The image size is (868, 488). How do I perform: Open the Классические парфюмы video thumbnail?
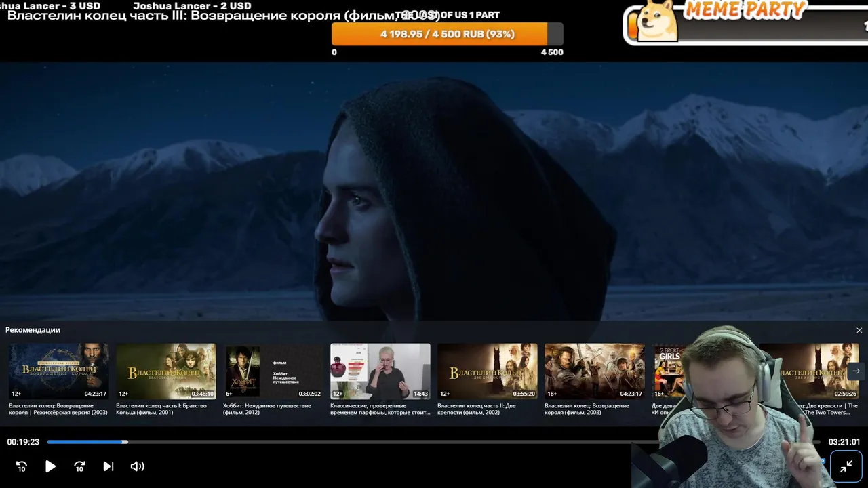(380, 371)
